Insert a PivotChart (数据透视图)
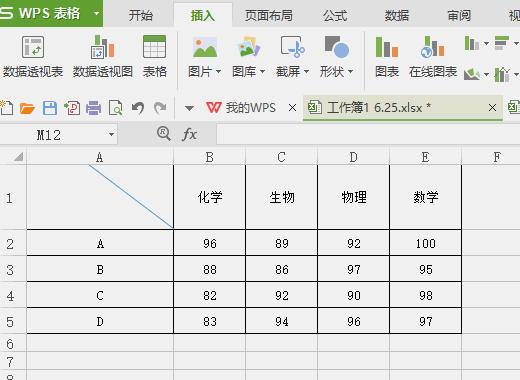520x380 pixels. point(103,57)
